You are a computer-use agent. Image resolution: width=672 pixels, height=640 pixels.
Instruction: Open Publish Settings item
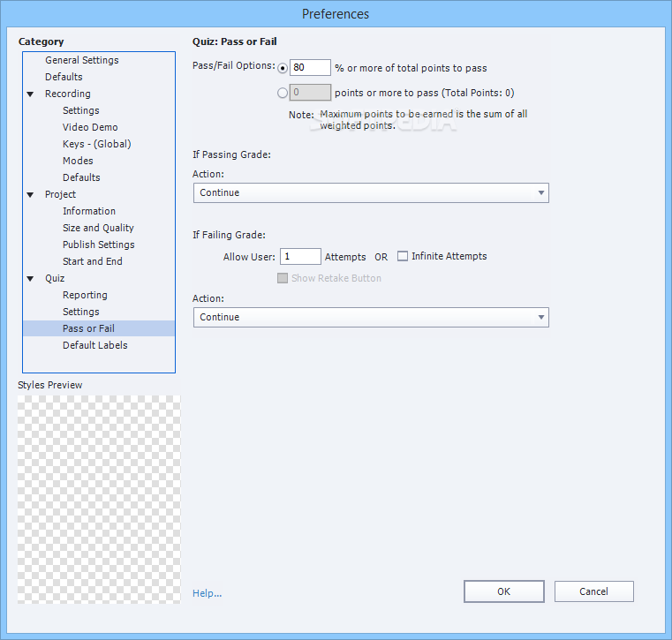click(x=99, y=245)
